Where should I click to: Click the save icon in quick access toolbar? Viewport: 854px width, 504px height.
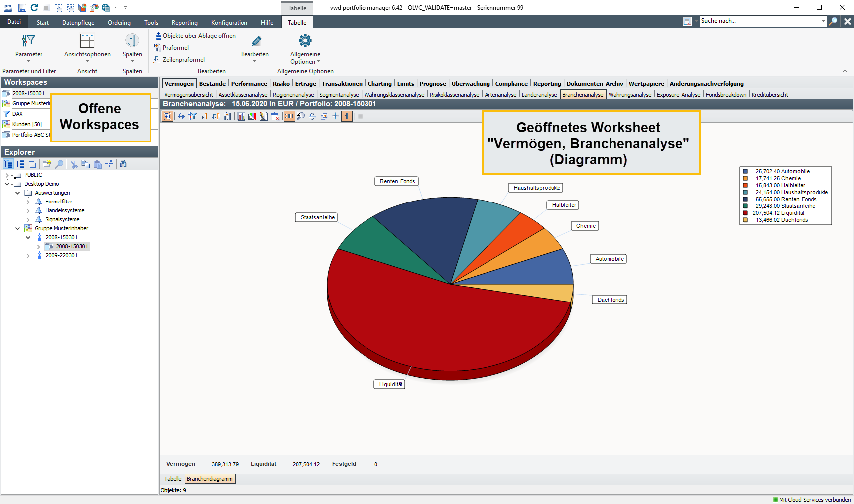click(x=22, y=8)
